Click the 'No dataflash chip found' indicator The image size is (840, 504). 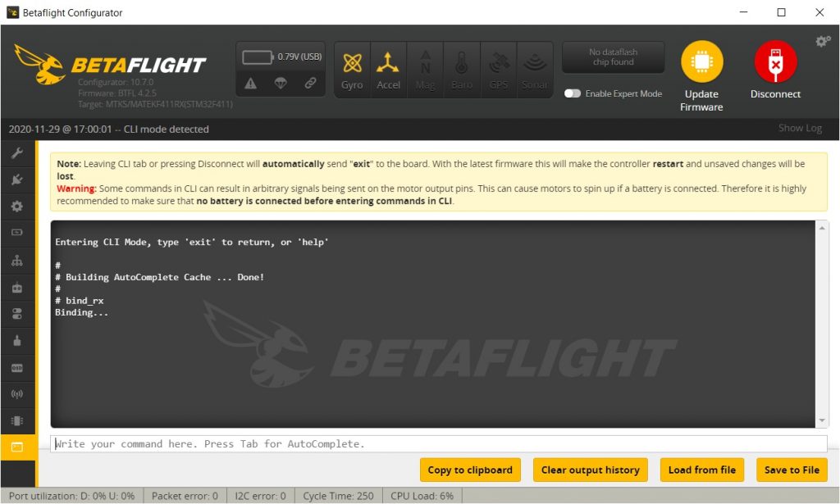(614, 57)
